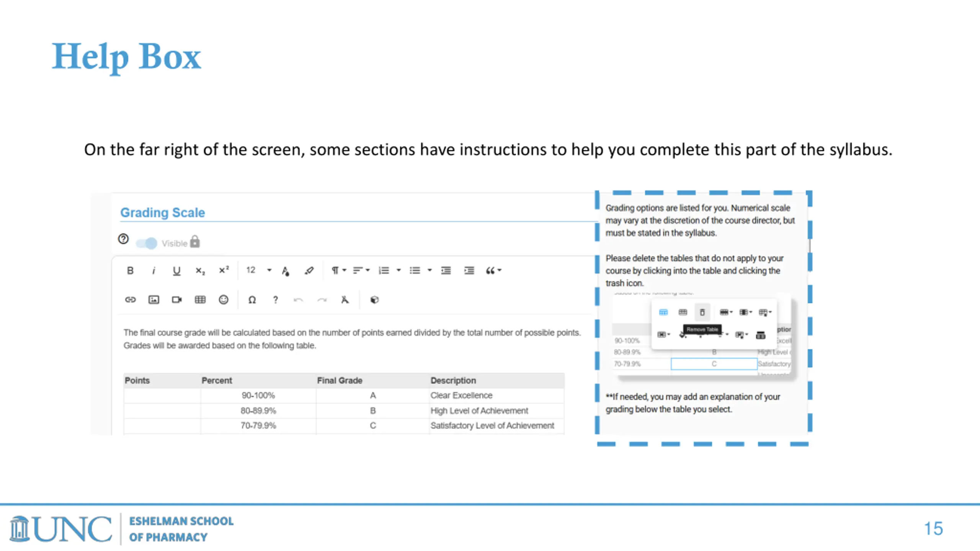Apply subscript formatting
980x551 pixels.
point(200,271)
